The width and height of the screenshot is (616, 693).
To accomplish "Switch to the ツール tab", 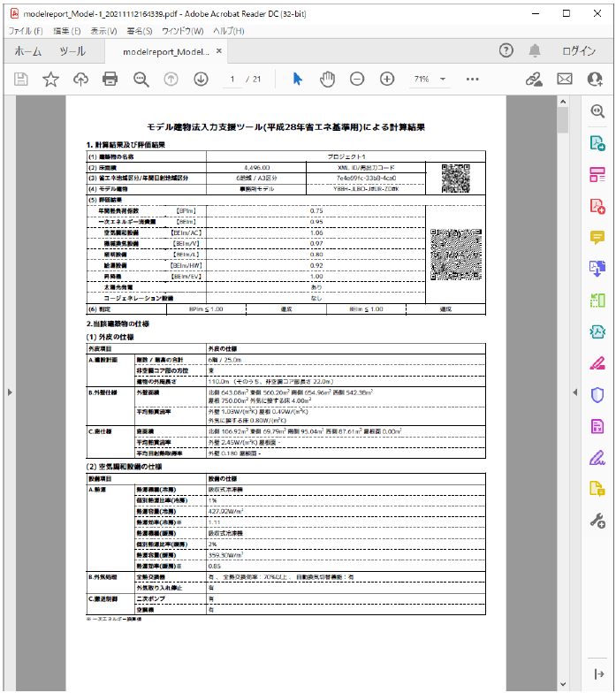I will (x=72, y=51).
